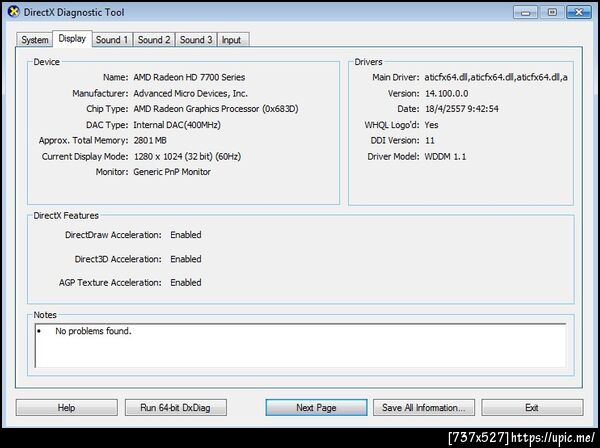Select the 'No problems found.' note text
600x448 pixels.
(x=93, y=331)
